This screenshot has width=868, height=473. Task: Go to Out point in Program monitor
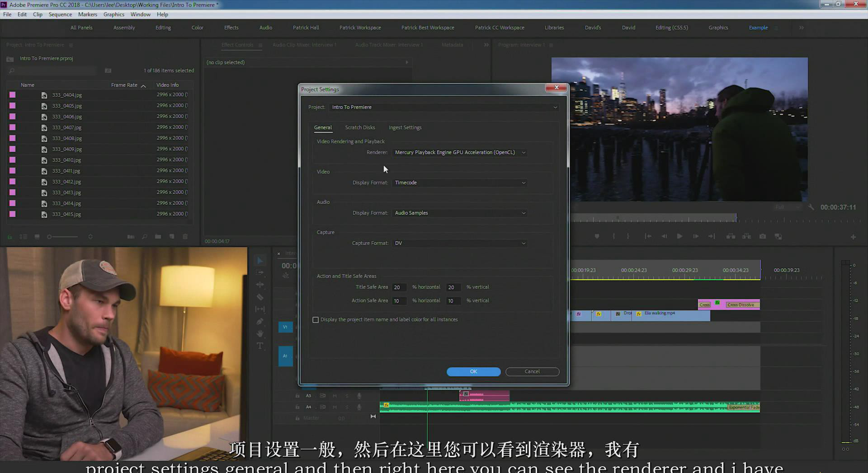tap(712, 236)
